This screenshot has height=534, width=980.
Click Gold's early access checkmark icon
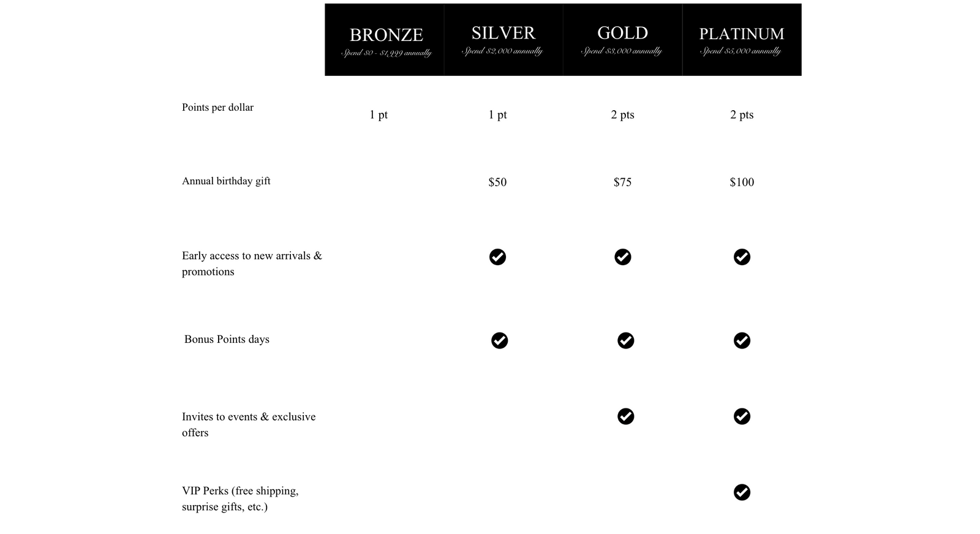622,257
